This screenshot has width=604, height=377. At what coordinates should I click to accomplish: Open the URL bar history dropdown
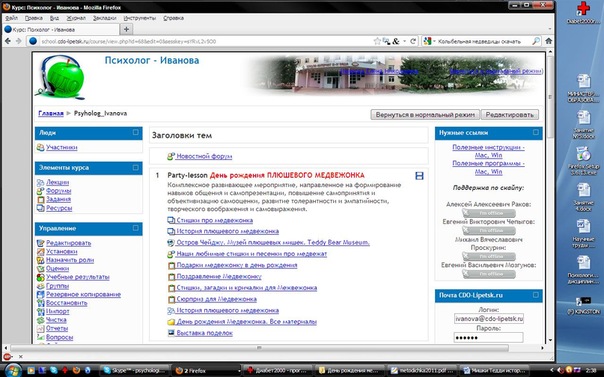coord(404,41)
